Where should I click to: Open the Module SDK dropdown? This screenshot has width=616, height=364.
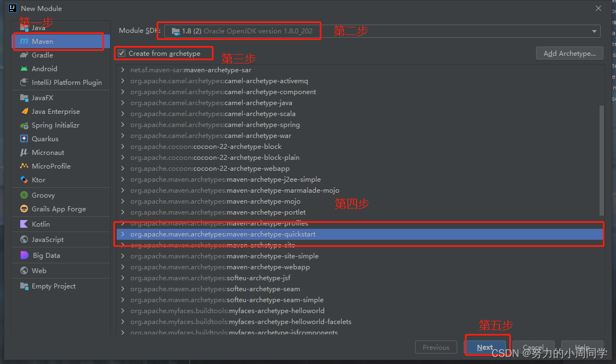594,31
